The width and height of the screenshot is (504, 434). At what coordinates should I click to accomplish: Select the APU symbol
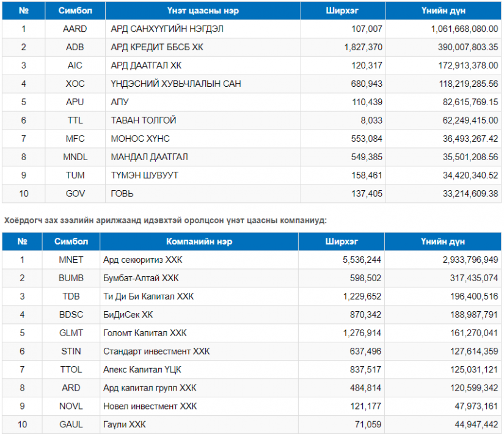point(75,102)
